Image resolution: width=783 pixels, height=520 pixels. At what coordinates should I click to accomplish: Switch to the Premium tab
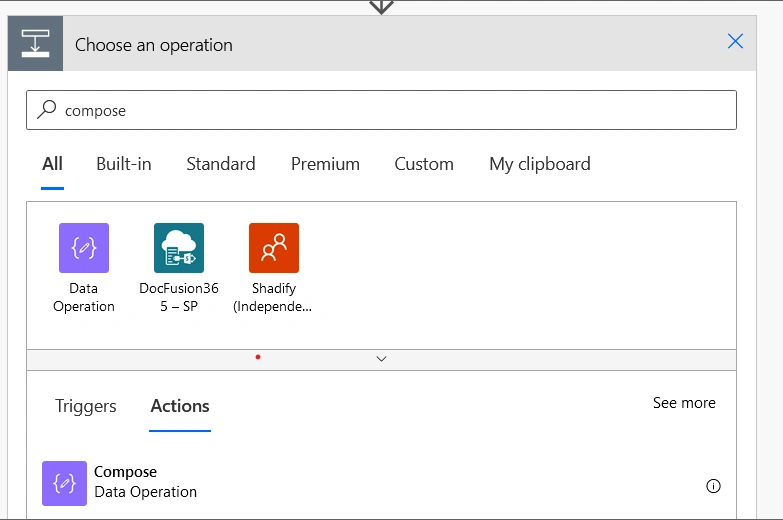click(325, 164)
